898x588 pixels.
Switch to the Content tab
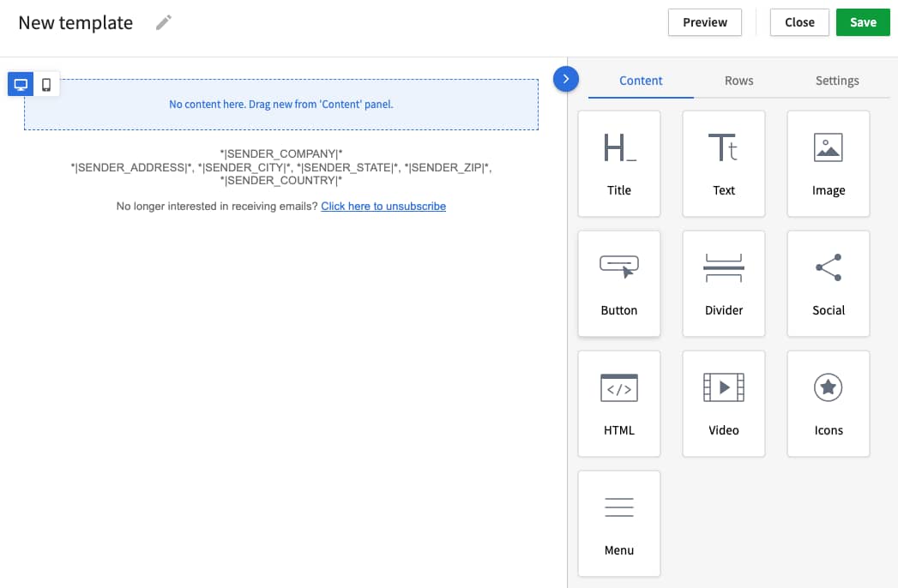click(641, 80)
